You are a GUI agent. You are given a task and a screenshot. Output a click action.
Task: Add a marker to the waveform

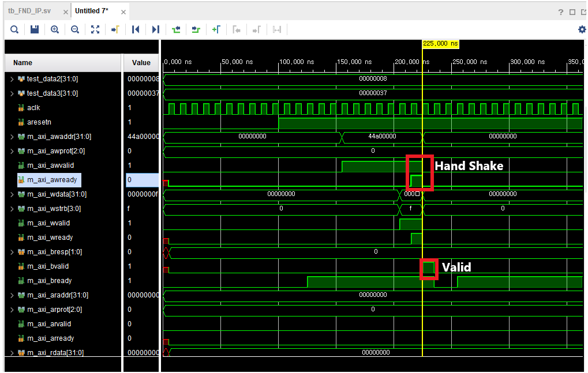coord(216,29)
